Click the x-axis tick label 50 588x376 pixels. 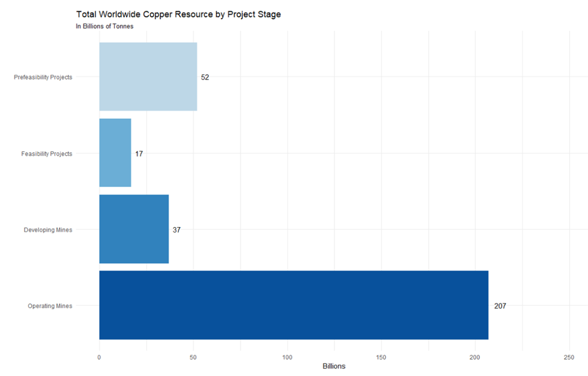pos(193,357)
